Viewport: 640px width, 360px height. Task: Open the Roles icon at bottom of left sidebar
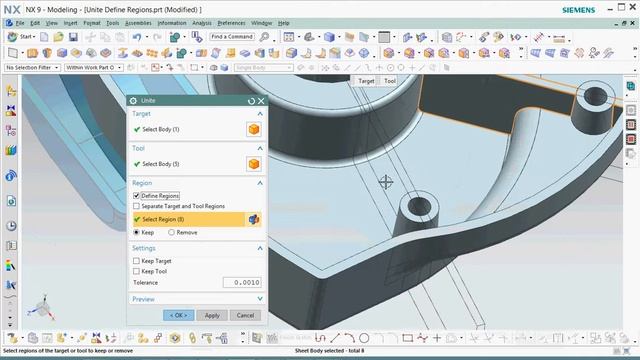point(11,285)
